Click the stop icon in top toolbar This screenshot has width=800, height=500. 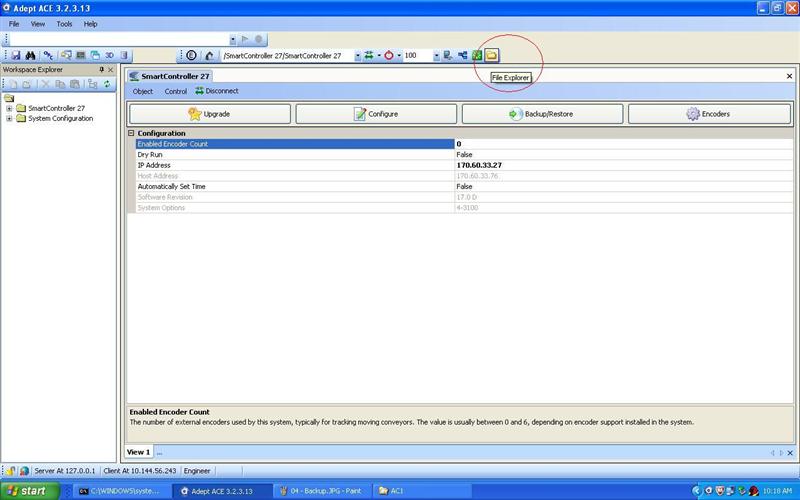pos(259,39)
